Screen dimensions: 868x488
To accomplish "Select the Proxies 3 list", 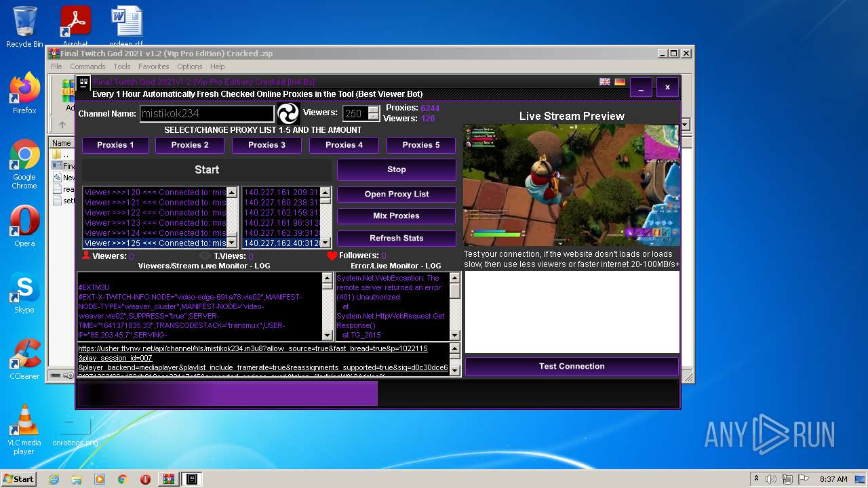I will pyautogui.click(x=267, y=145).
